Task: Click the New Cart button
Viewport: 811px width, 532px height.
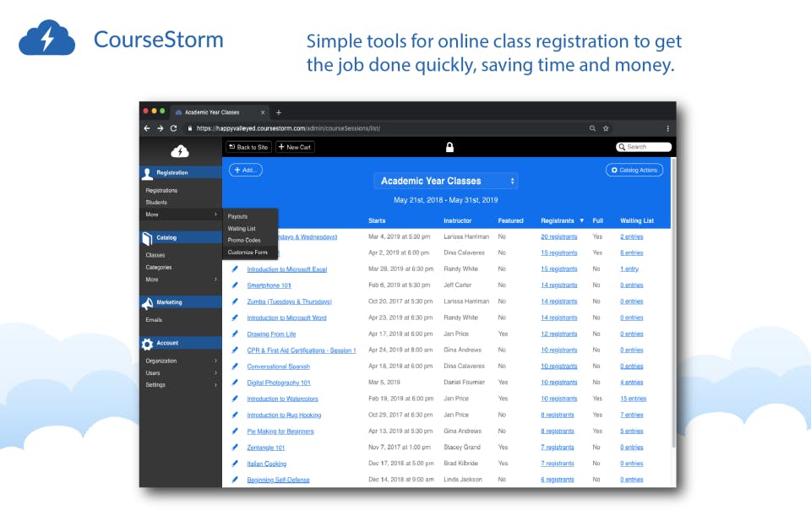Action: click(x=295, y=147)
